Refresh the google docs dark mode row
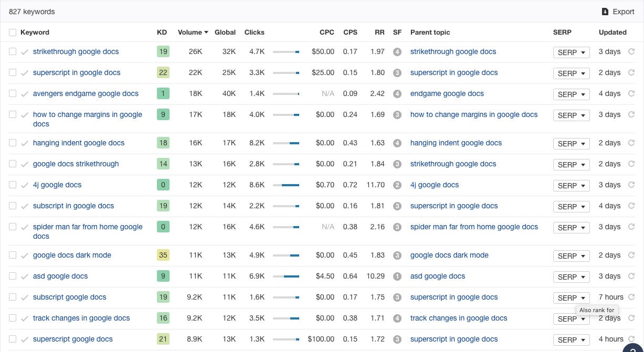This screenshot has height=352, width=644. pos(631,255)
